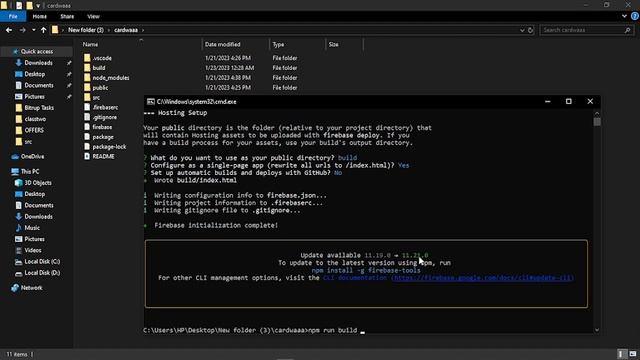
Task: Select the README file icon
Action: click(x=87, y=156)
